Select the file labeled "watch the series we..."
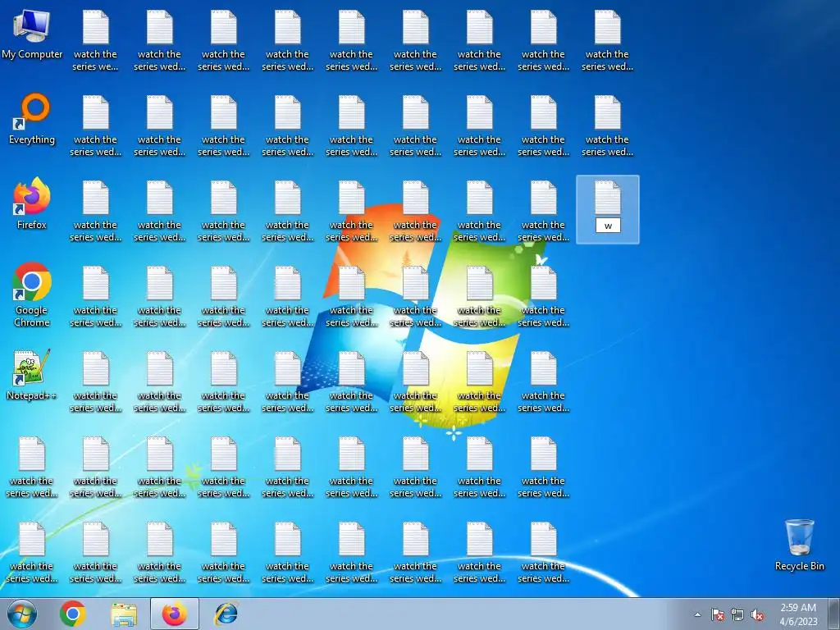Image resolution: width=840 pixels, height=630 pixels. coord(95,41)
